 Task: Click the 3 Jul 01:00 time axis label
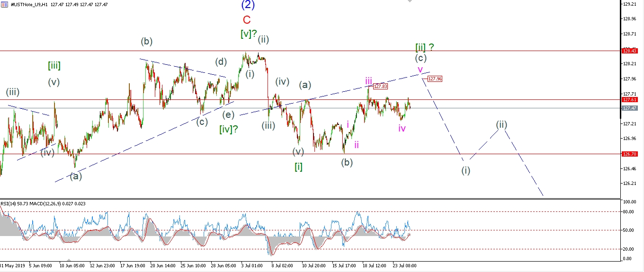pyautogui.click(x=252, y=266)
